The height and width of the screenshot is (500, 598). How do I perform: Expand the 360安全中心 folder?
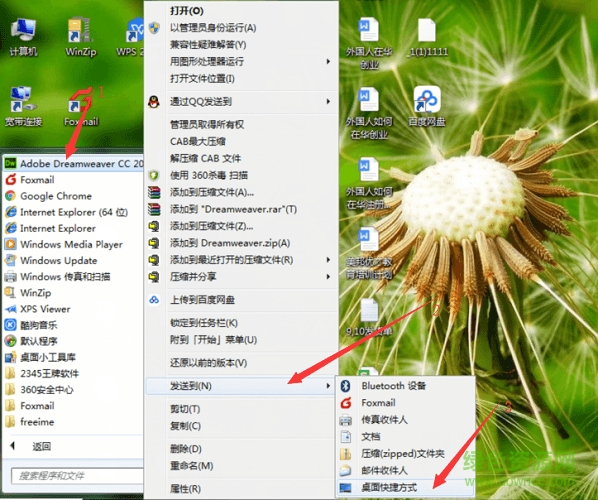(x=73, y=389)
